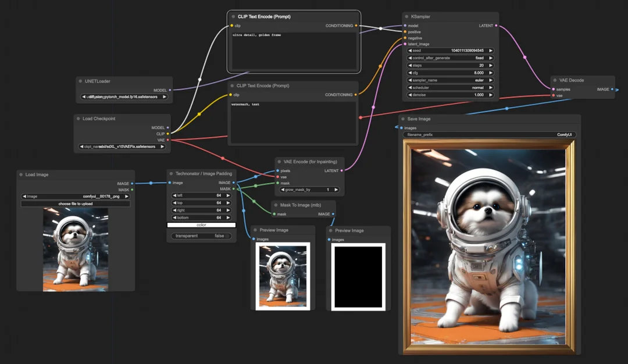The height and width of the screenshot is (364, 628).
Task: Click the watermark, text negative prompt field
Action: coord(292,122)
